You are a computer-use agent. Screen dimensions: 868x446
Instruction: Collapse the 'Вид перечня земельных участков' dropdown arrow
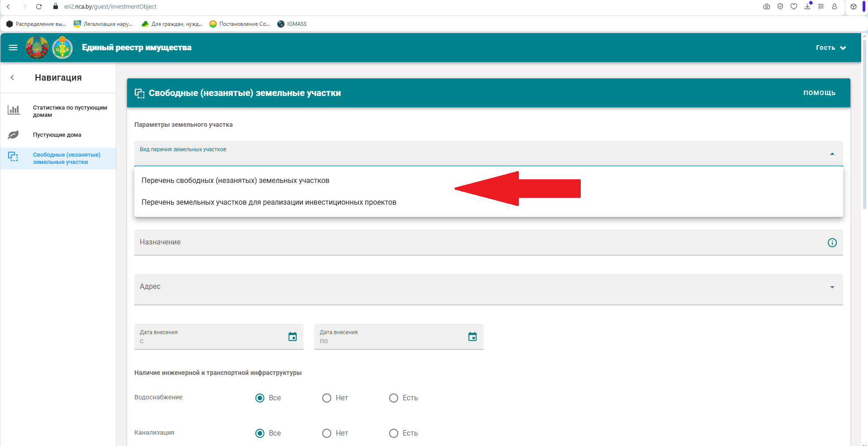pyautogui.click(x=832, y=154)
